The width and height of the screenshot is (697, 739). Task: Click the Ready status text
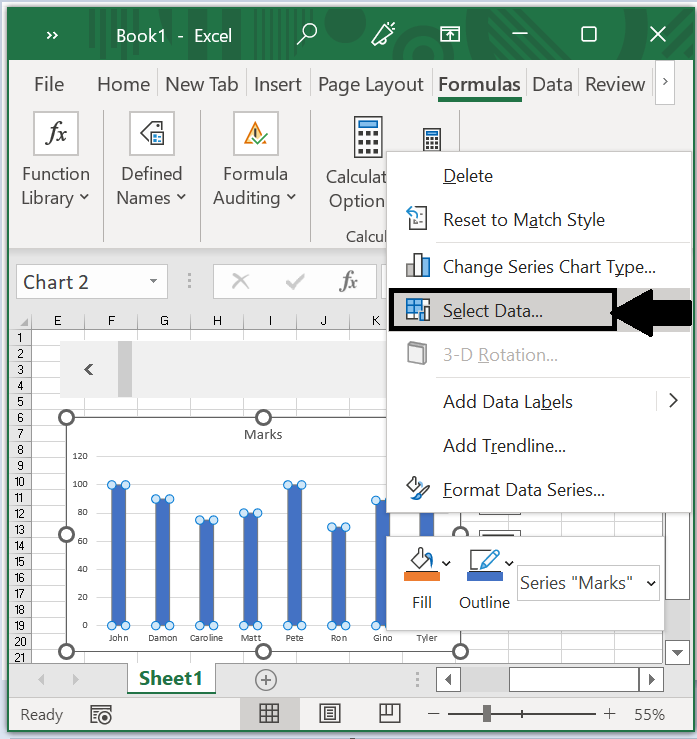click(41, 714)
